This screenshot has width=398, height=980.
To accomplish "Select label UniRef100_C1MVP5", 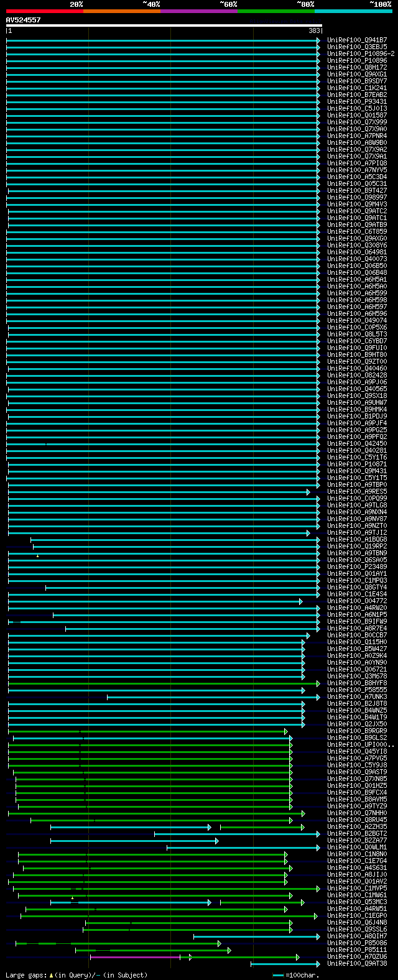I will point(357,888).
